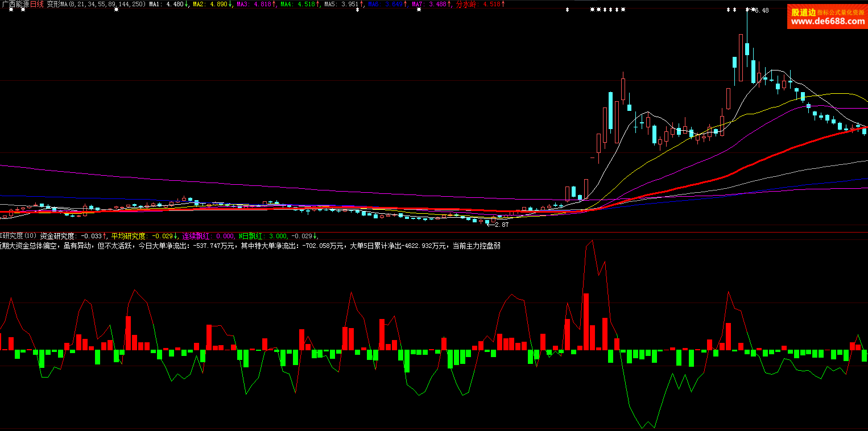Click the 变形MA(8,21,34,55,89,144,250) indicator title
Image resolution: width=868 pixels, height=431 pixels.
pyautogui.click(x=96, y=4)
